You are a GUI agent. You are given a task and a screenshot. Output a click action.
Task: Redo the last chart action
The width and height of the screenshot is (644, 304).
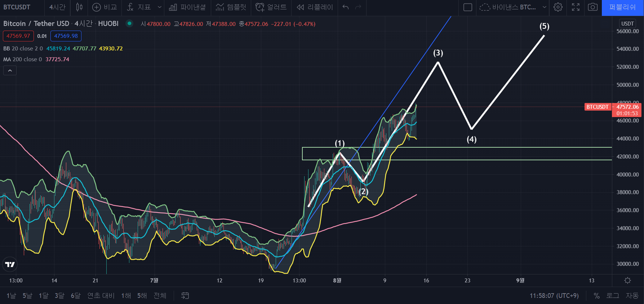coord(358,7)
